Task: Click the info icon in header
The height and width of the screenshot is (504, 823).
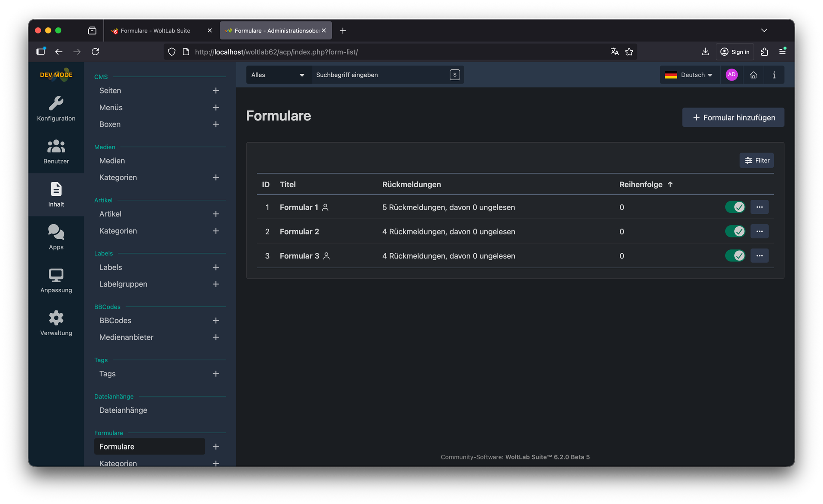Action: [x=774, y=75]
